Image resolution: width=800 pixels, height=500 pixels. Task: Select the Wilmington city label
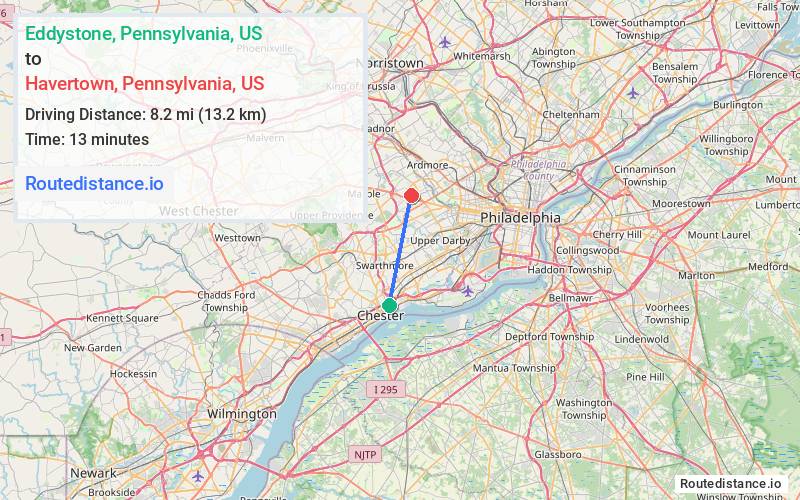242,414
